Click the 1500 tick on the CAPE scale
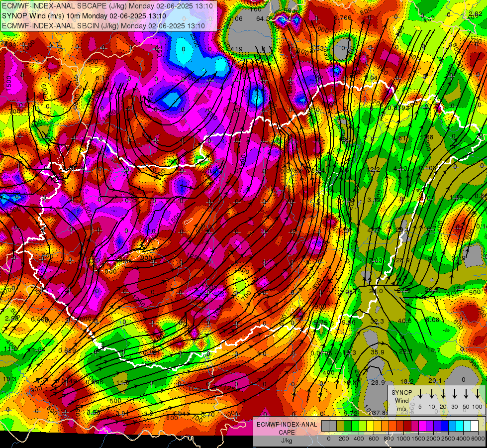Screen dimensions: 487x448 pyautogui.click(x=418, y=439)
